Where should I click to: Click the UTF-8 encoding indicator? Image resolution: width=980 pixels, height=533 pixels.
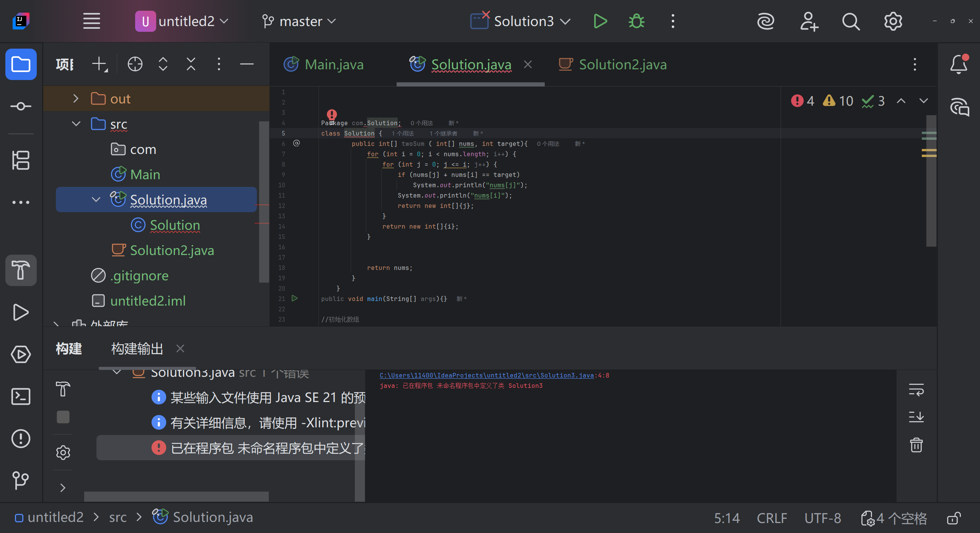[x=822, y=518]
